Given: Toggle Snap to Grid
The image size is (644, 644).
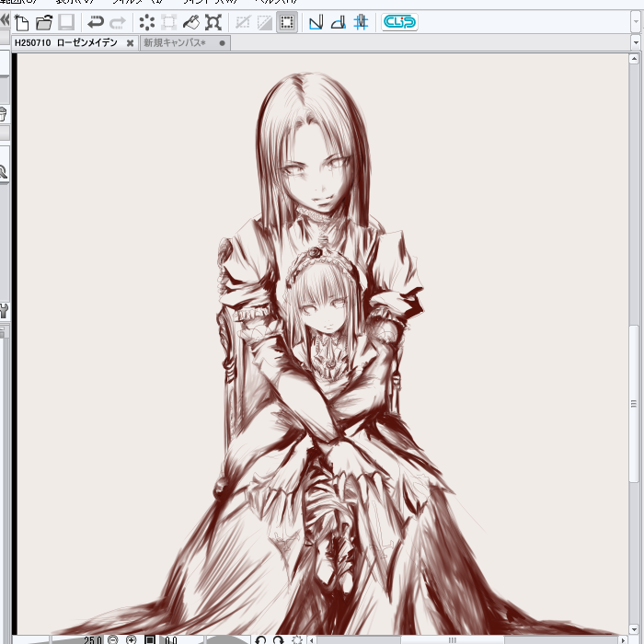Looking at the screenshot, I should (361, 22).
